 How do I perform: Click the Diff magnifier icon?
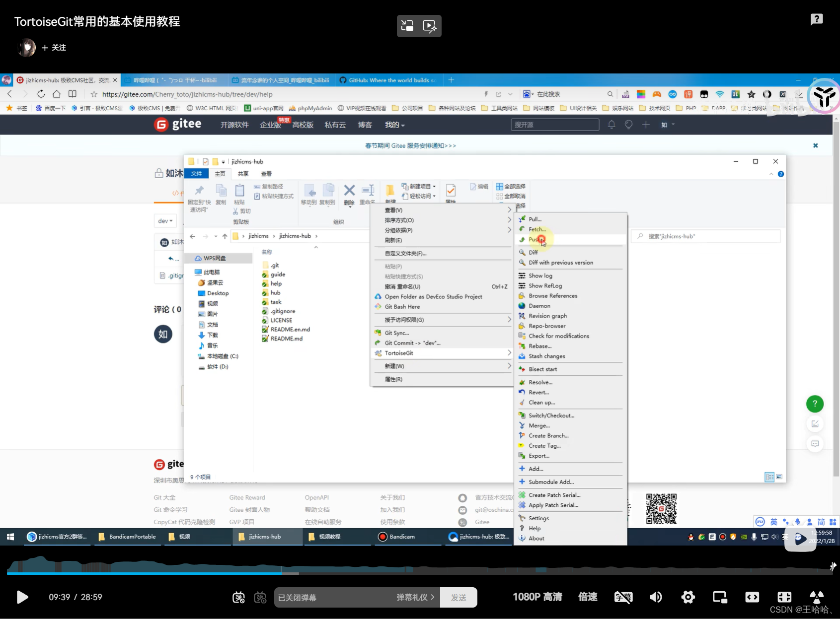coord(522,252)
